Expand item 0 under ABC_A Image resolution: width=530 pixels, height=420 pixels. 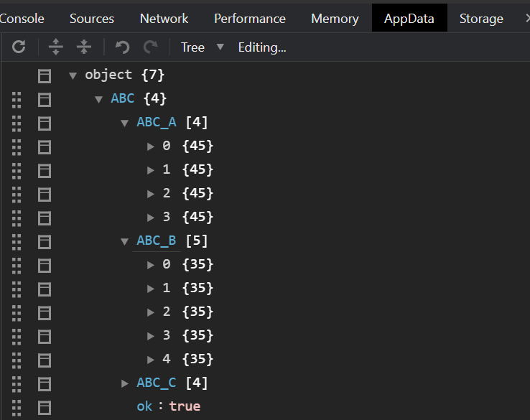click(x=151, y=146)
